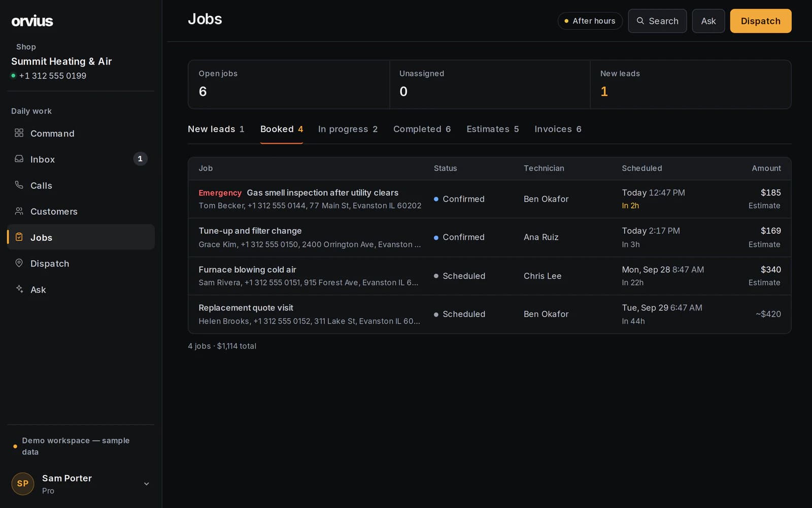The width and height of the screenshot is (812, 508).
Task: Click the Status column header
Action: click(445, 168)
